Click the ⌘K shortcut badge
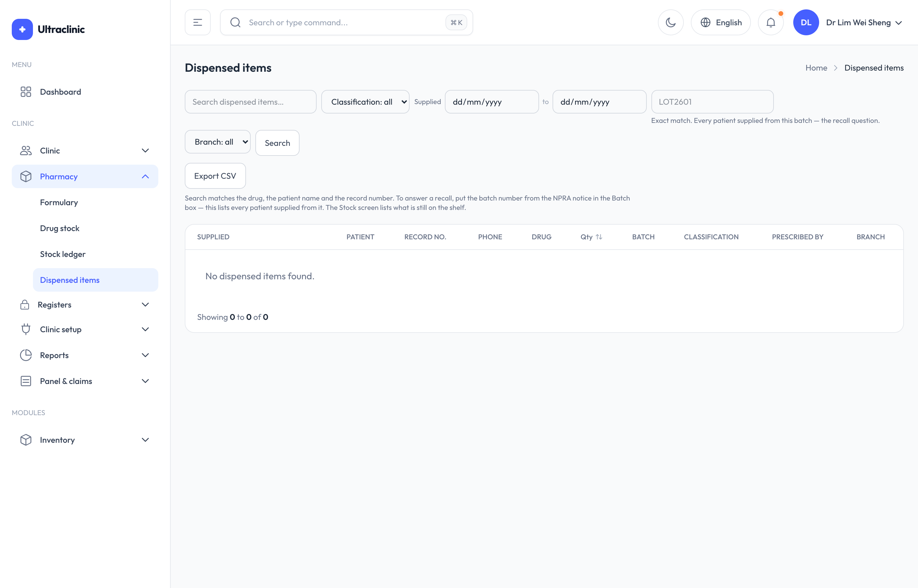 456,23
